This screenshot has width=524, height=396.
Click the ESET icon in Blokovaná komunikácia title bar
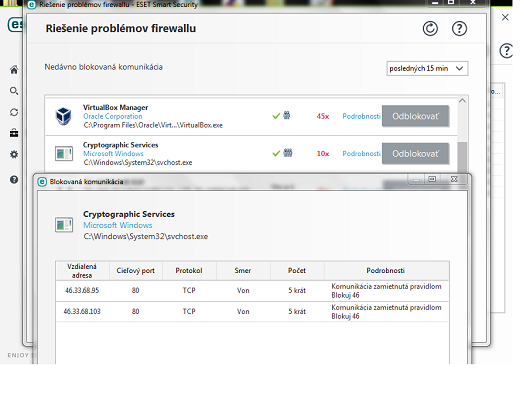[42, 182]
